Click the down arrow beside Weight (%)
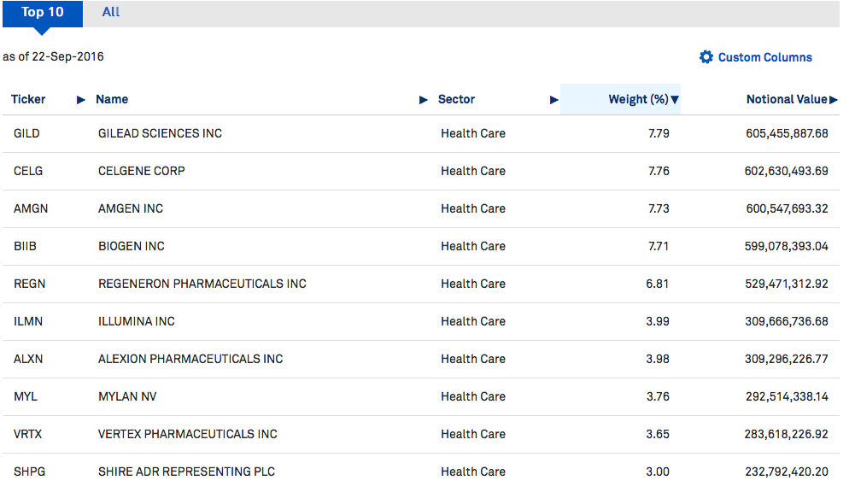The height and width of the screenshot is (504, 855). (x=675, y=100)
